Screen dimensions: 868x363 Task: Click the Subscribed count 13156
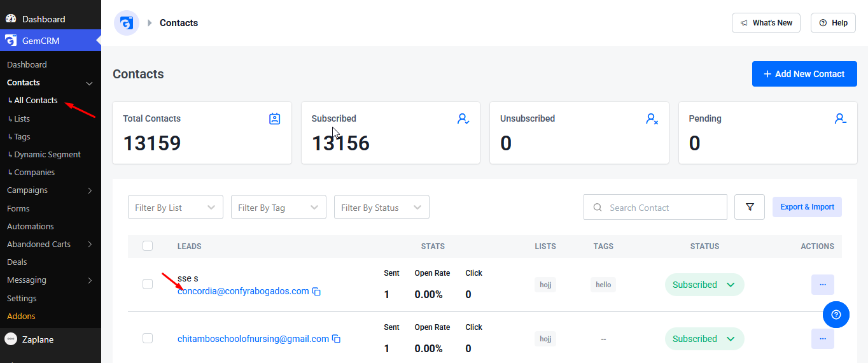pos(340,143)
